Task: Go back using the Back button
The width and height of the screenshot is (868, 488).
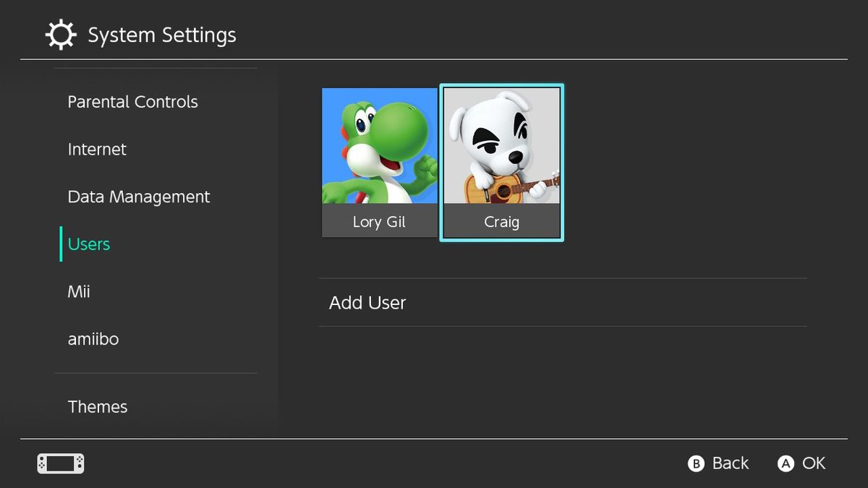Action: click(718, 463)
